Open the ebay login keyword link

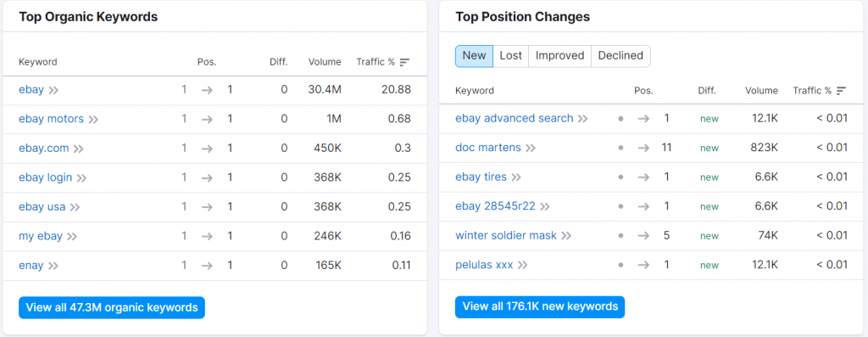click(x=46, y=178)
